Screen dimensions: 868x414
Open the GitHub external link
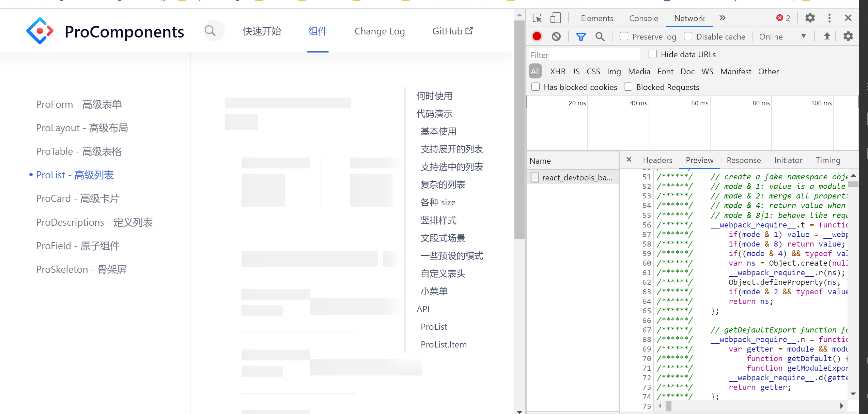452,31
